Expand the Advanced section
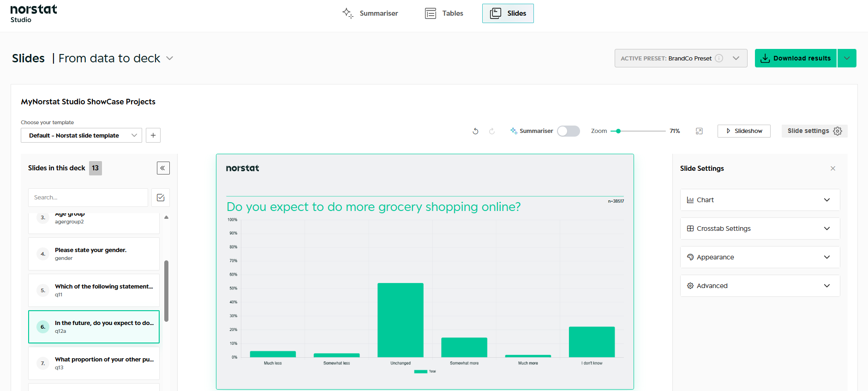868x391 pixels. [x=760, y=286]
